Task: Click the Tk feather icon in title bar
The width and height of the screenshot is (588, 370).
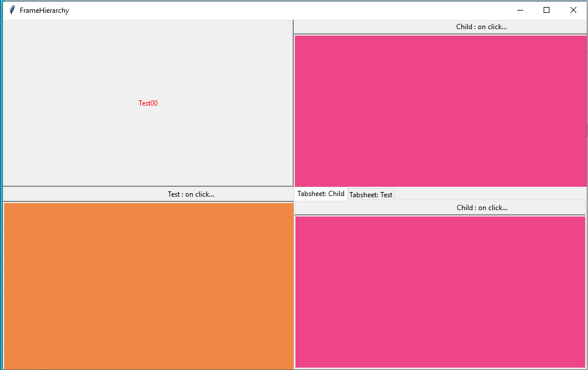Action: (12, 10)
